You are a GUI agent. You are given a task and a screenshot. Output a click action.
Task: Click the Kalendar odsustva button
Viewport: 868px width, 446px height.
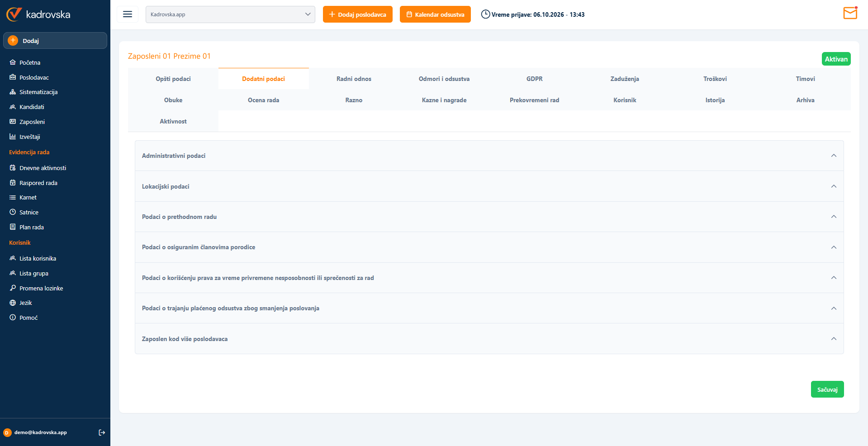[x=435, y=14]
